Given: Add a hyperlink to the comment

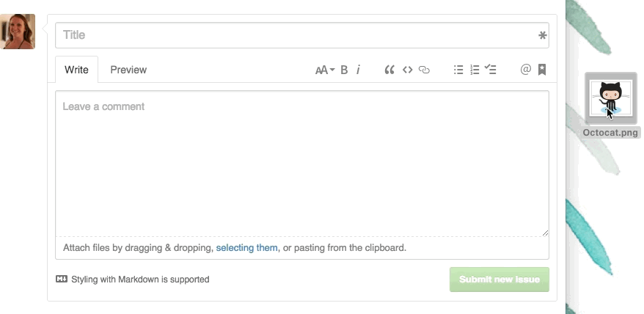Looking at the screenshot, I should pyautogui.click(x=424, y=70).
